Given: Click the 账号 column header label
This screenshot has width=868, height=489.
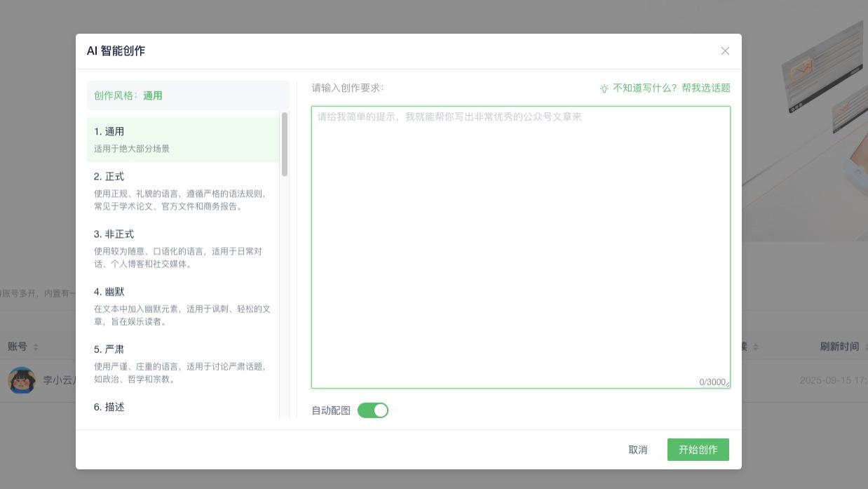Looking at the screenshot, I should (17, 346).
